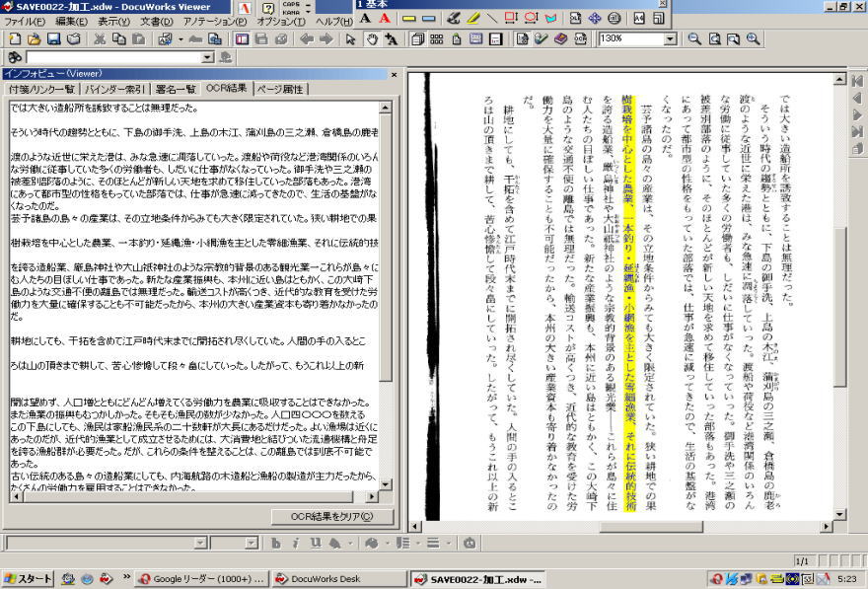The width and height of the screenshot is (868, 589).
Task: Select the black text annotation tool
Action: click(x=365, y=19)
